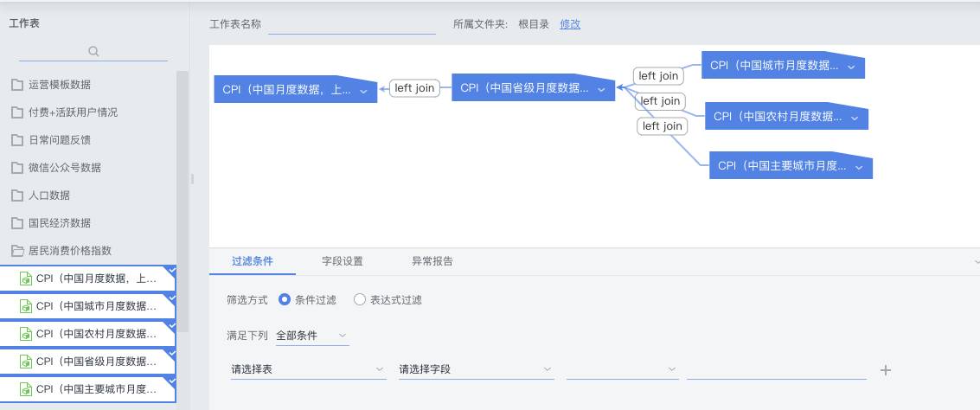The image size is (980, 410).
Task: Open the 请选择表 dropdown
Action: [309, 369]
